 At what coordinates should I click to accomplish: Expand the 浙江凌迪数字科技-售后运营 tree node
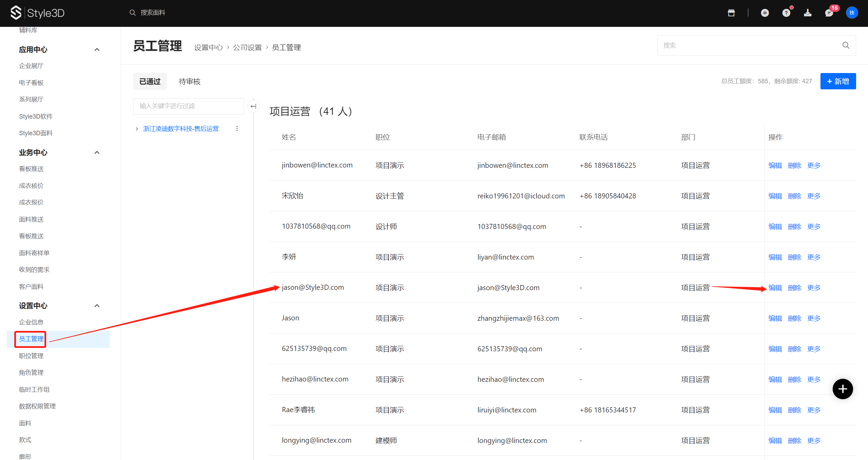pos(137,129)
